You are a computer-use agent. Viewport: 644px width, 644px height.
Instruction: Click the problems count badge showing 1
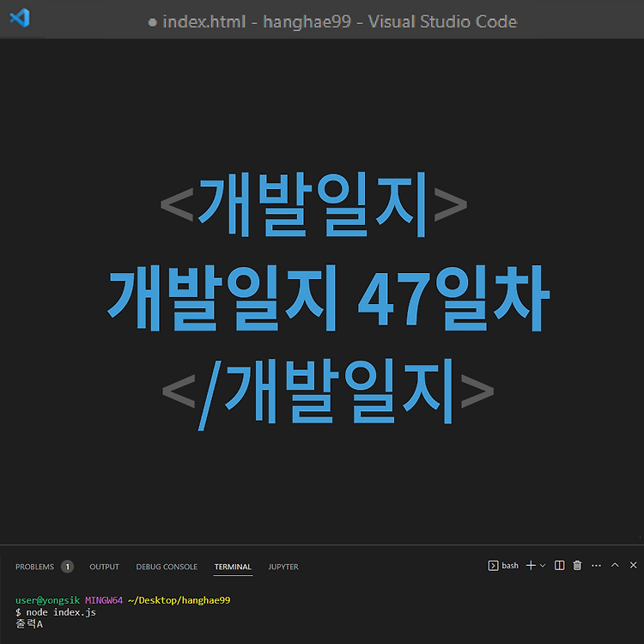click(x=67, y=567)
